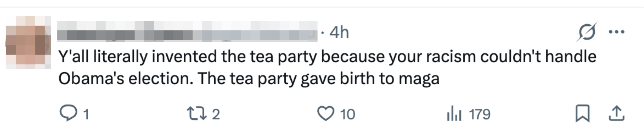Like the tweet with the heart
Screen dimensions: 644x132
[326, 114]
